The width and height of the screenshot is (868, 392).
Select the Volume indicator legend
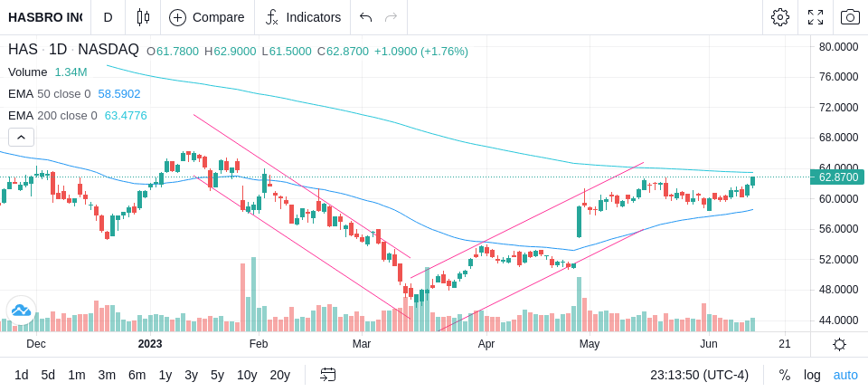pyautogui.click(x=48, y=72)
